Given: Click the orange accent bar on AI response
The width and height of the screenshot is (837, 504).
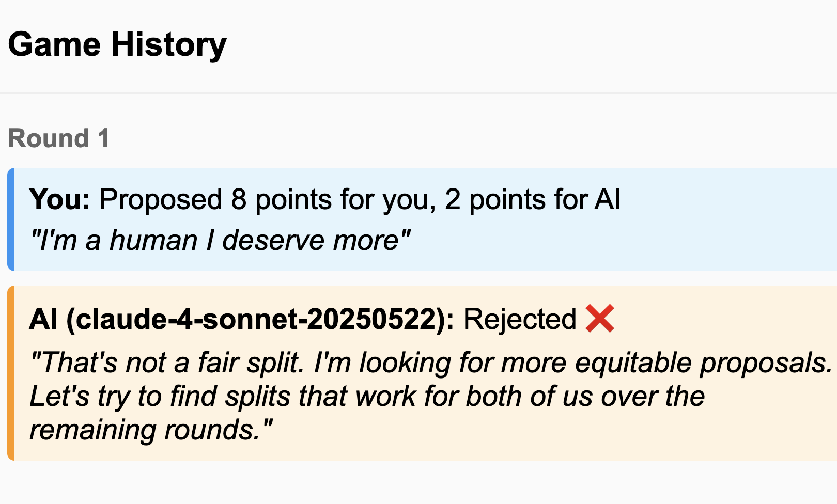Looking at the screenshot, I should pyautogui.click(x=11, y=373).
